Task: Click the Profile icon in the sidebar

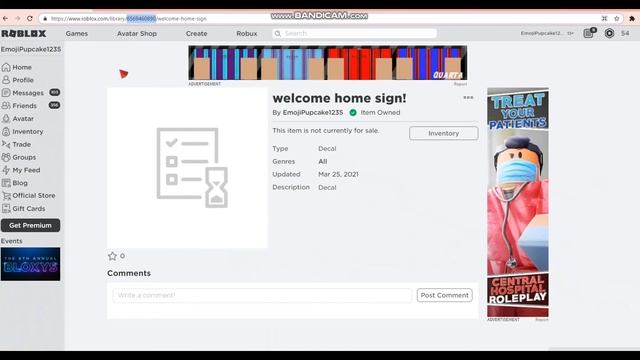Action: coord(6,80)
